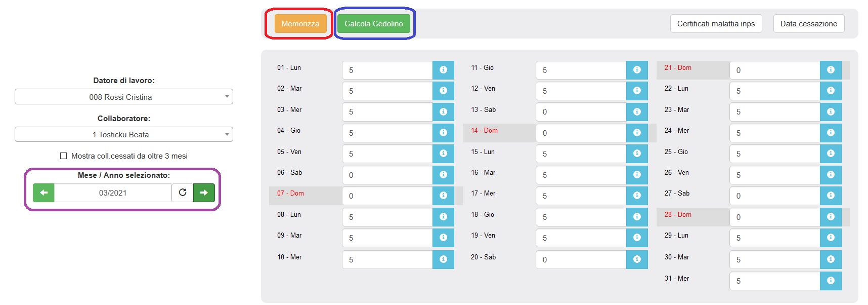The height and width of the screenshot is (305, 868).
Task: Click the refresh month icon
Action: click(x=183, y=193)
